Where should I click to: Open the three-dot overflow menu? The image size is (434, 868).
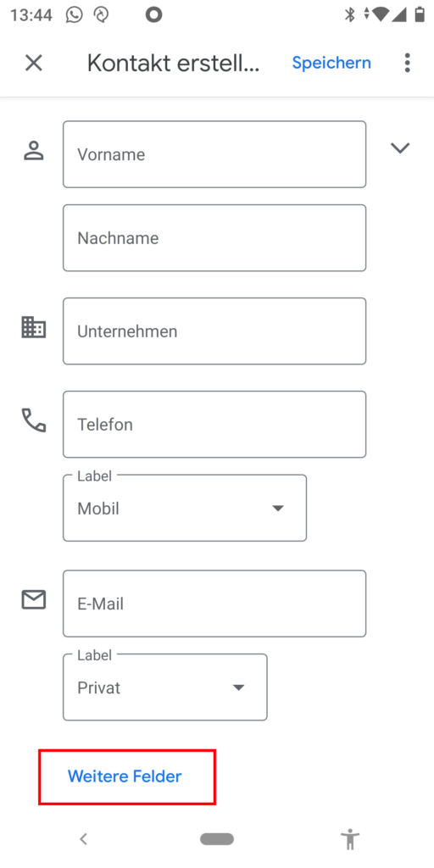tap(408, 63)
